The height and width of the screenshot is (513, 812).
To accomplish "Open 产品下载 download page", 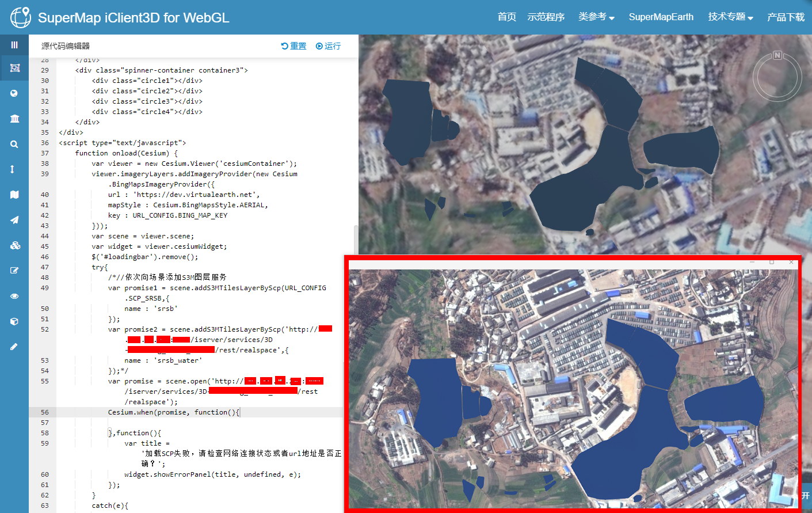I will 786,17.
